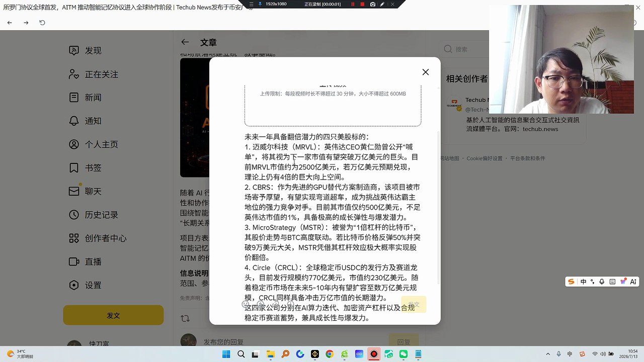Expand the system tray hidden icons

click(x=548, y=354)
